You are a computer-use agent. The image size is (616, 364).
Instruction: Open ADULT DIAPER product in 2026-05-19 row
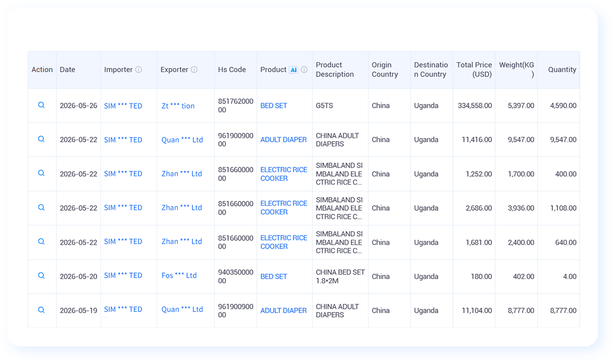click(x=283, y=311)
